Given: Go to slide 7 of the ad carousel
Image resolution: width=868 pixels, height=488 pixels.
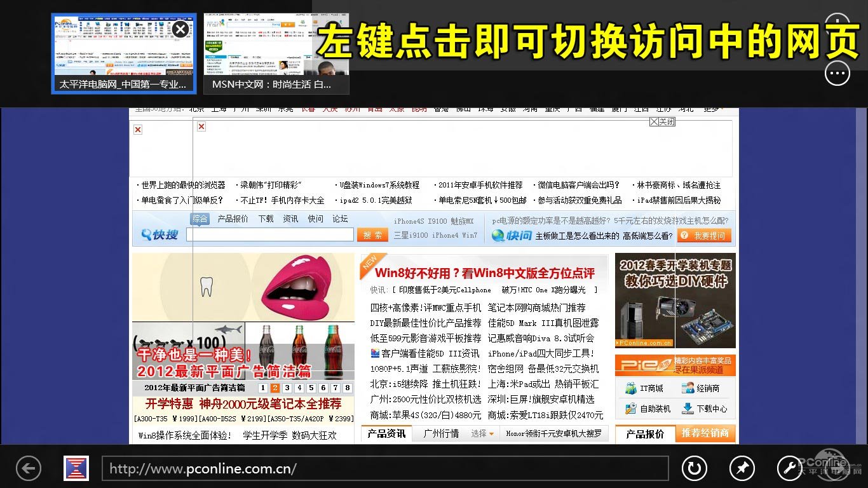Looking at the screenshot, I should pos(335,388).
